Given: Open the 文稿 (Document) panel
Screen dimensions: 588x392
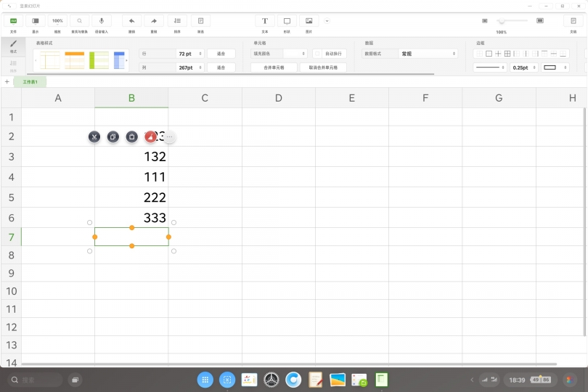Looking at the screenshot, I should pos(573,21).
